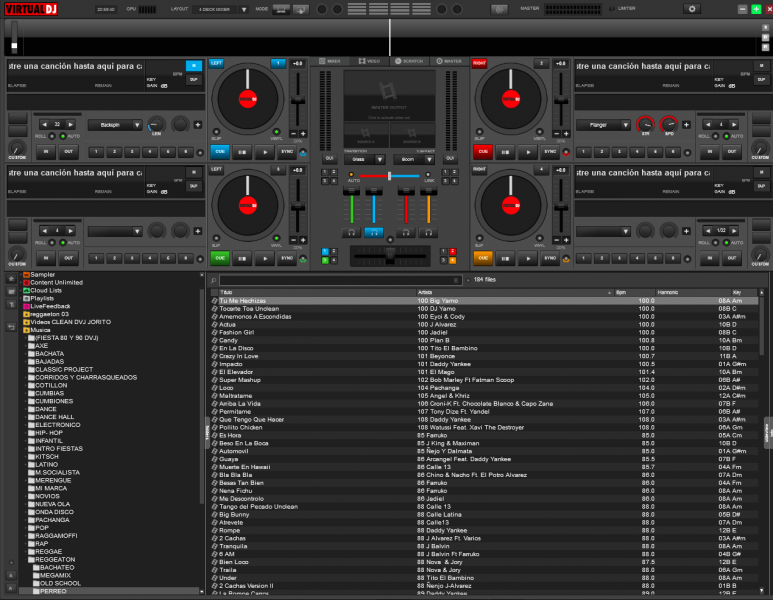
Task: Click the search magnifier icon in browser
Action: tap(213, 281)
